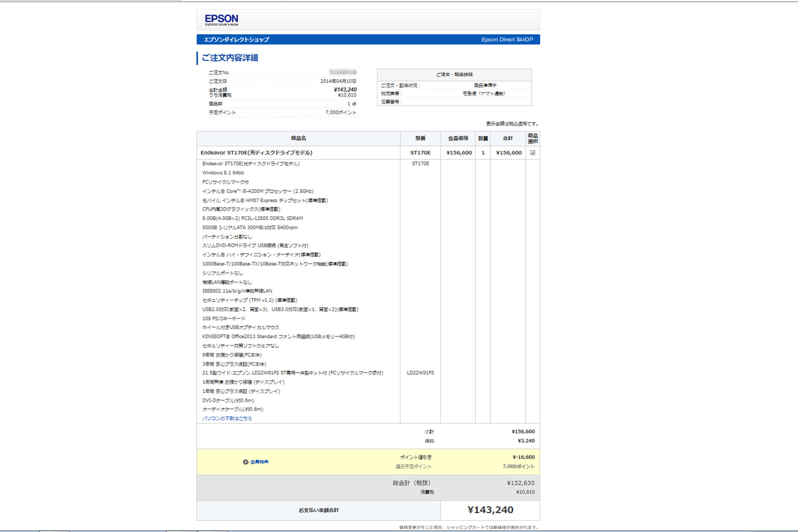Select the bold Endeavor ST170E product title
This screenshot has height=532, width=798.
256,153
